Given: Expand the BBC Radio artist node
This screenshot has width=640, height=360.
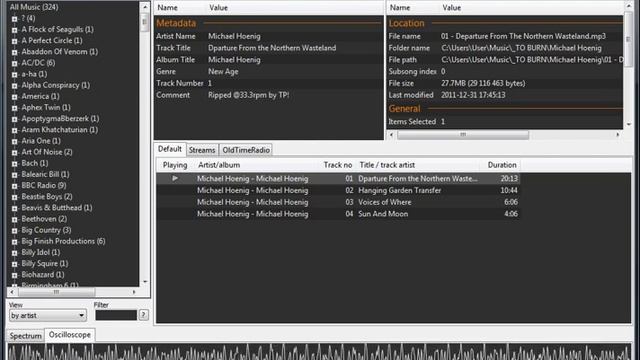Looking at the screenshot, I should [14, 186].
